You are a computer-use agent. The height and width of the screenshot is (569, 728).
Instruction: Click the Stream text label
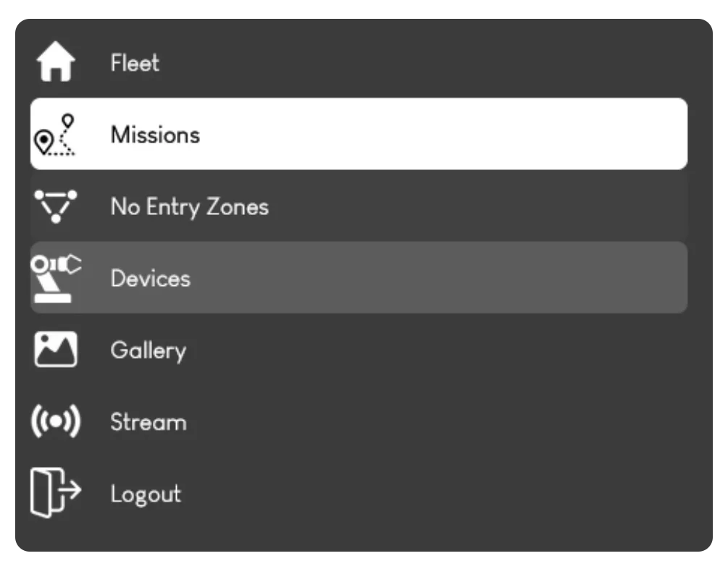coord(148,421)
